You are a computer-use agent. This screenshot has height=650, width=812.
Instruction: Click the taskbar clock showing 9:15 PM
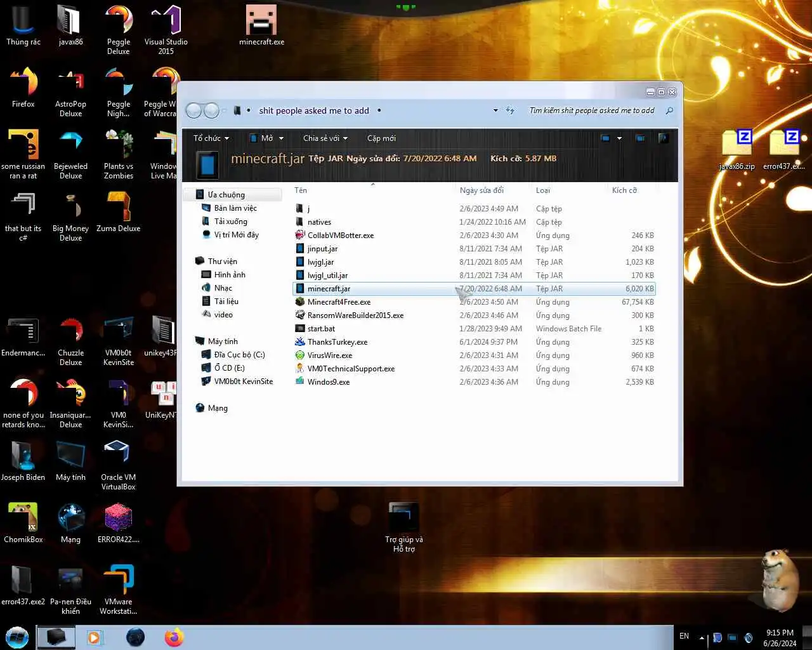780,638
